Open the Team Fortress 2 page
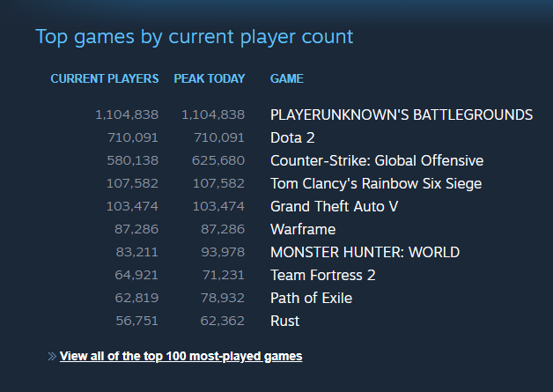Image resolution: width=553 pixels, height=392 pixels. tap(322, 275)
